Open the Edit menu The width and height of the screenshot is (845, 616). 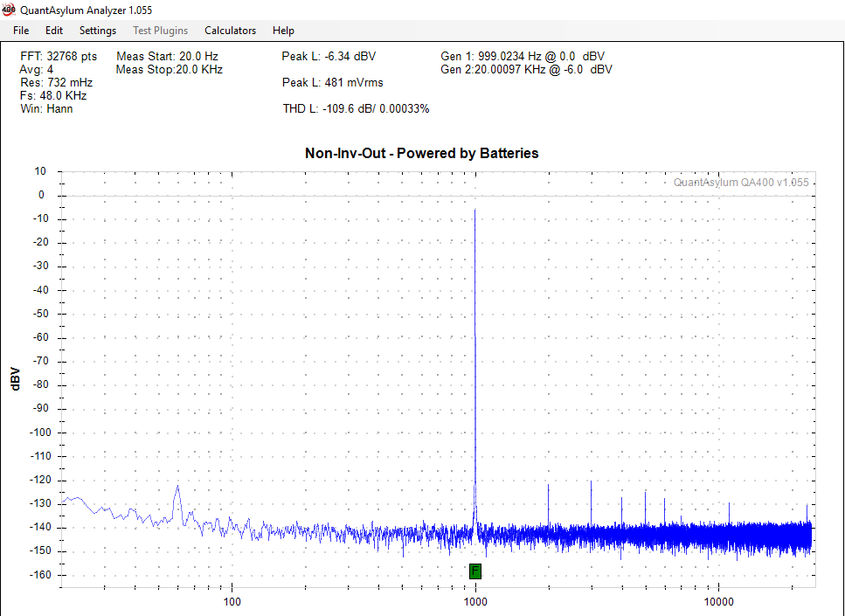(x=54, y=31)
